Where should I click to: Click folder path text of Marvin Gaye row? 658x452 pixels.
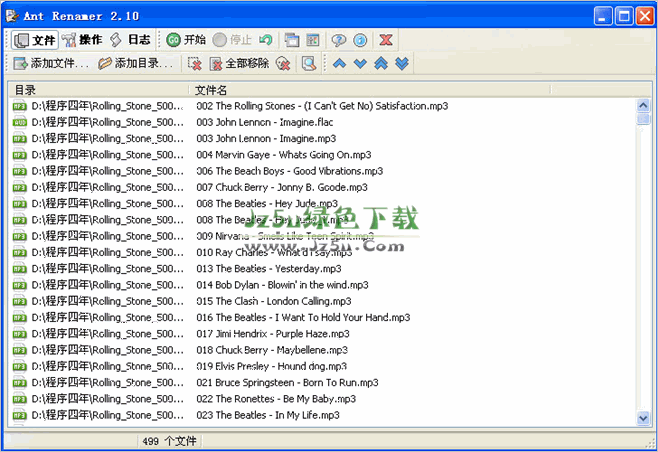click(108, 155)
